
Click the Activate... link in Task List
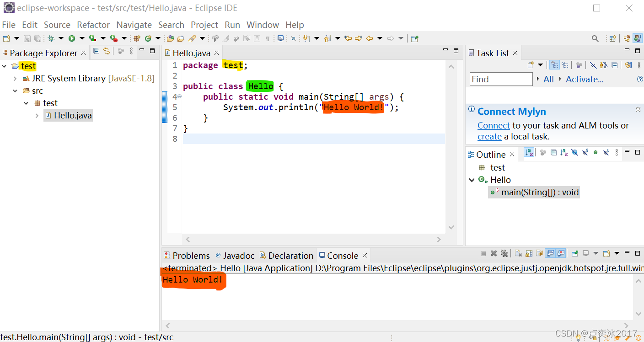(585, 79)
